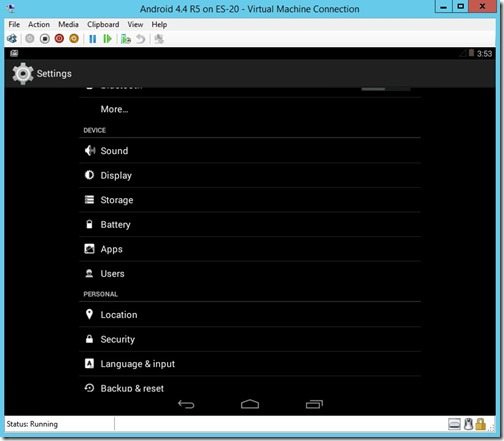Open the Clipboard menu
The width and height of the screenshot is (504, 441).
pyautogui.click(x=103, y=25)
